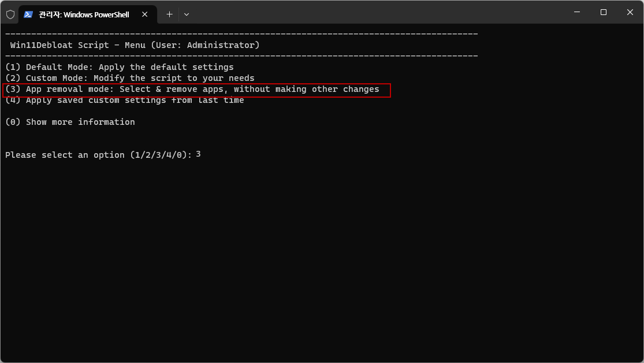Click the Please select an option prompt

point(99,155)
